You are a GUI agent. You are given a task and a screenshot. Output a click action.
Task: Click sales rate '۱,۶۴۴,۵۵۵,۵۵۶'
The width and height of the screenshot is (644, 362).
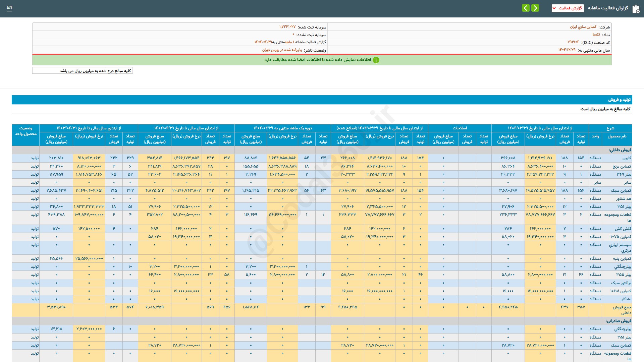[x=282, y=158]
